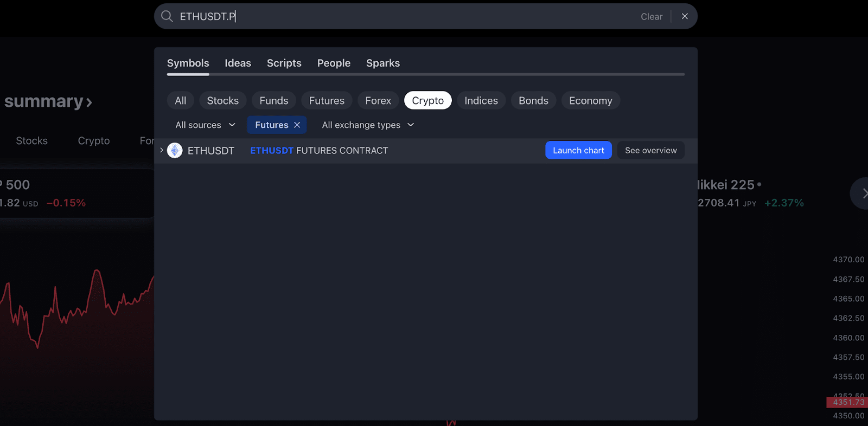Click the +2.37% Nikkei change value
The height and width of the screenshot is (426, 868).
pyautogui.click(x=784, y=203)
